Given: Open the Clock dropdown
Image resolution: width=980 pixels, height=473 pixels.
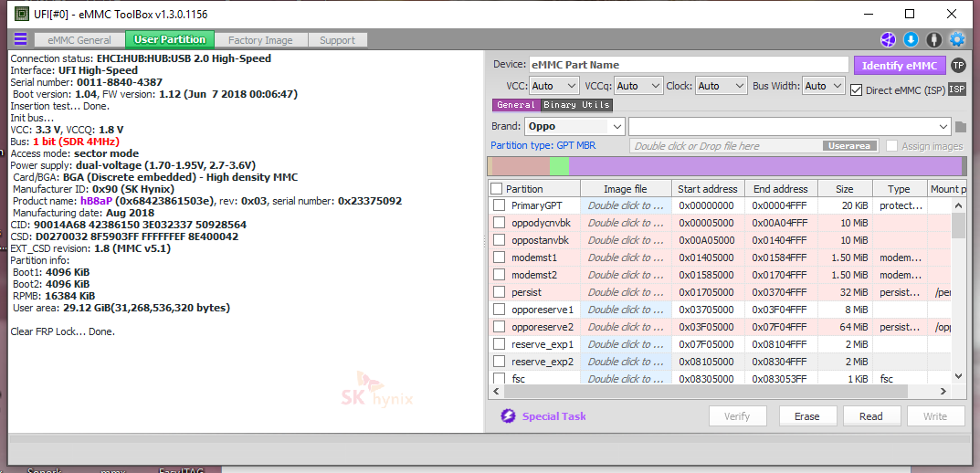Looking at the screenshot, I should click(722, 86).
